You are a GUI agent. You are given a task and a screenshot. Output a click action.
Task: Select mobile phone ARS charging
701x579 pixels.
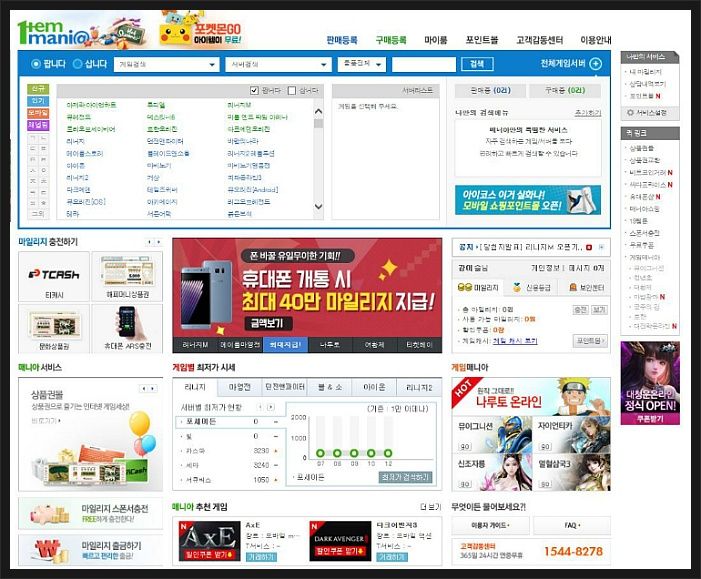tap(127, 329)
